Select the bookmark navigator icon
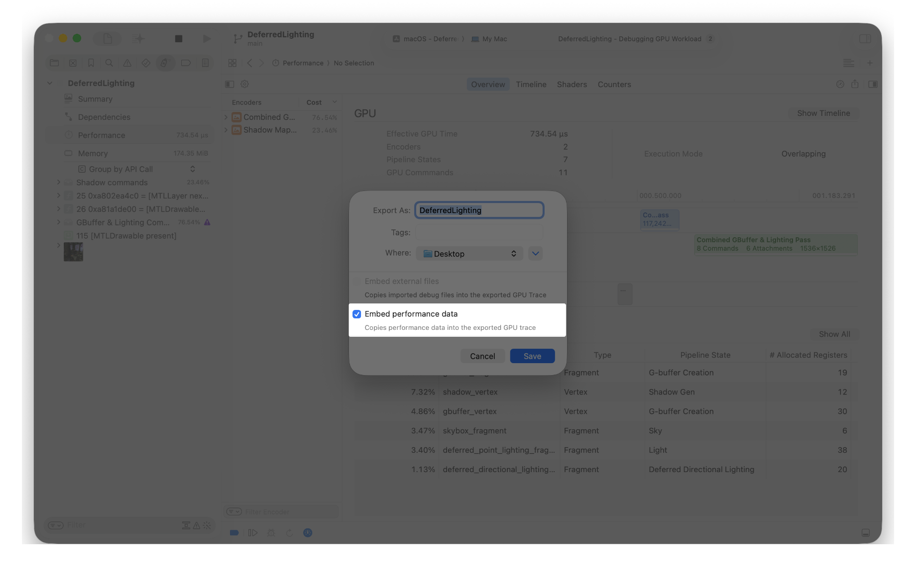916x588 pixels. (91, 63)
